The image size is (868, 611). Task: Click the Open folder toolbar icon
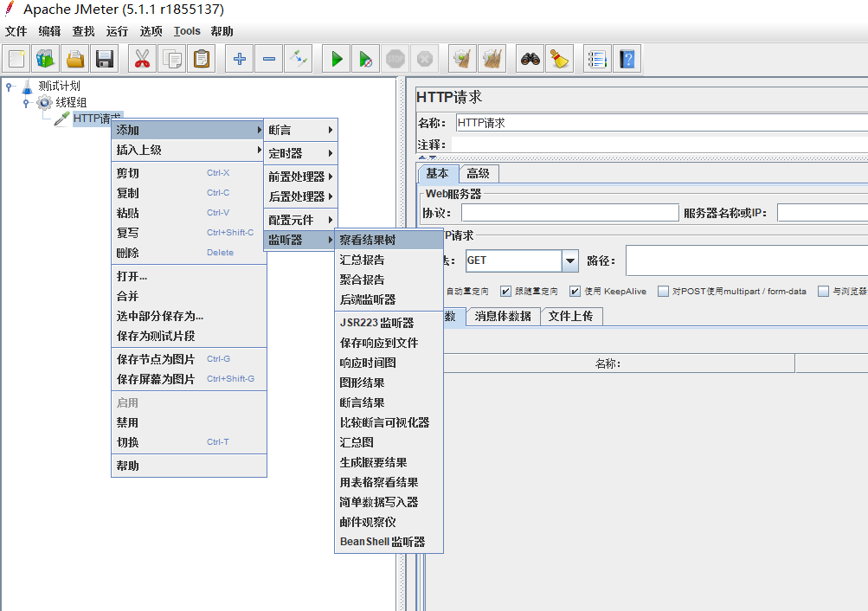tap(75, 59)
